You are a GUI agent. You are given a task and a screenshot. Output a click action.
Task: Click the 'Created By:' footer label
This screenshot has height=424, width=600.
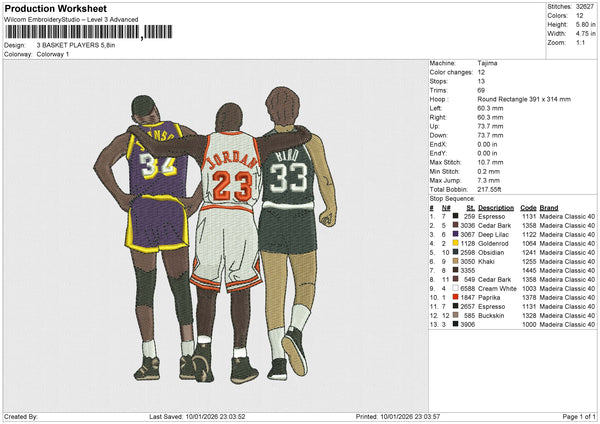pyautogui.click(x=21, y=417)
